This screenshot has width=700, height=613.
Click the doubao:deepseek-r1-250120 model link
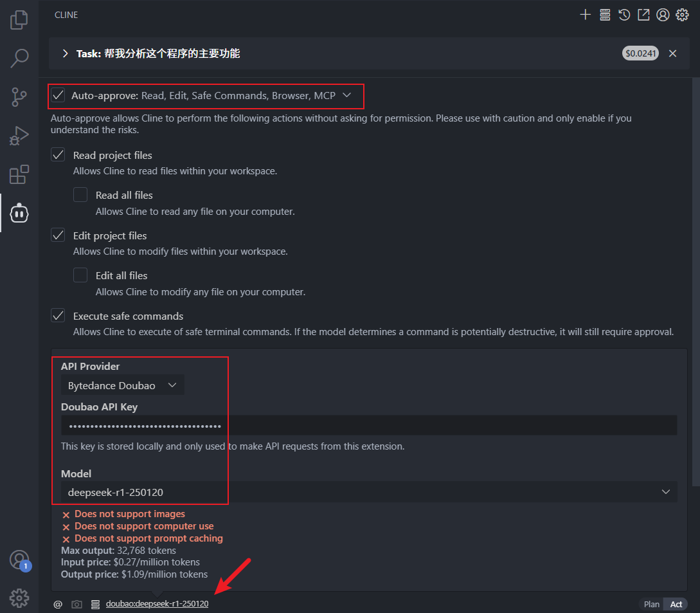(x=157, y=605)
